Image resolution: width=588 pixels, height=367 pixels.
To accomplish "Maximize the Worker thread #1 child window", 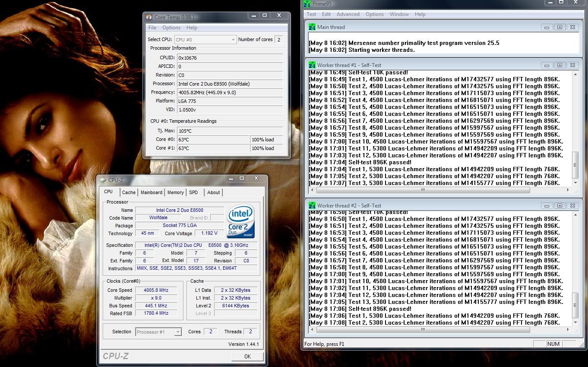I will [x=560, y=65].
